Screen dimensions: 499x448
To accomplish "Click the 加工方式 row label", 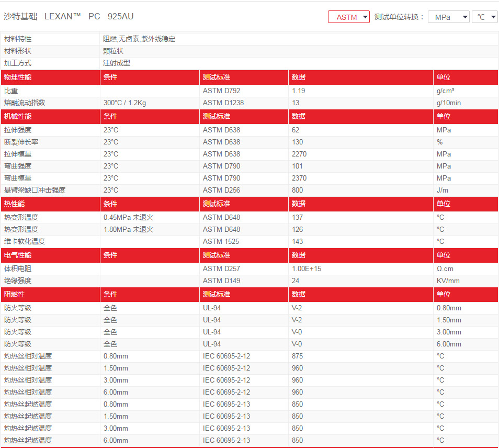I will (18, 63).
